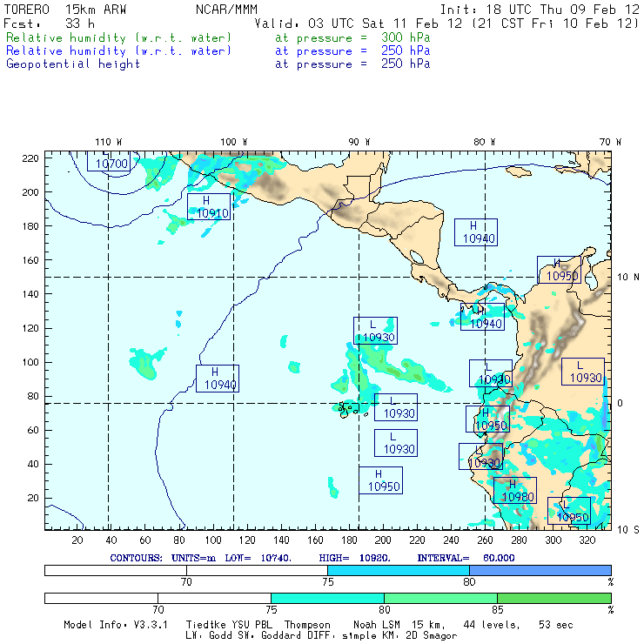644x644 pixels.
Task: Select the light green 80-85% colorbar segment
Action: pyautogui.click(x=440, y=599)
